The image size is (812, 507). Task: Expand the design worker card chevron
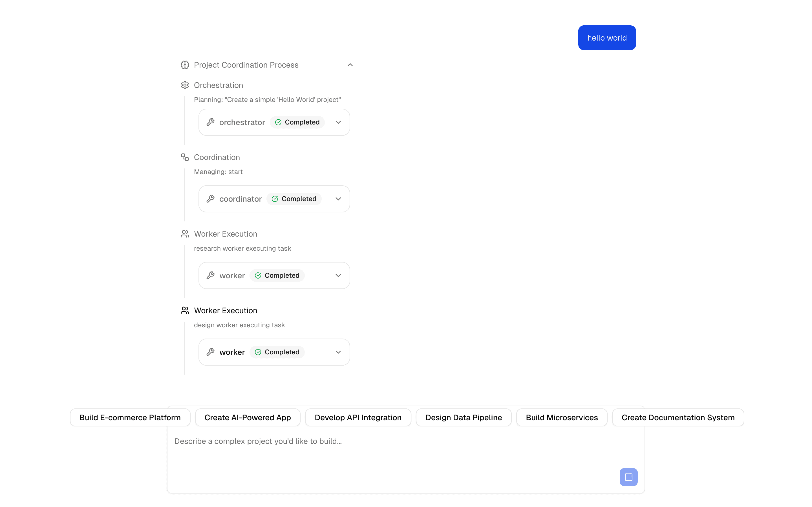click(338, 352)
